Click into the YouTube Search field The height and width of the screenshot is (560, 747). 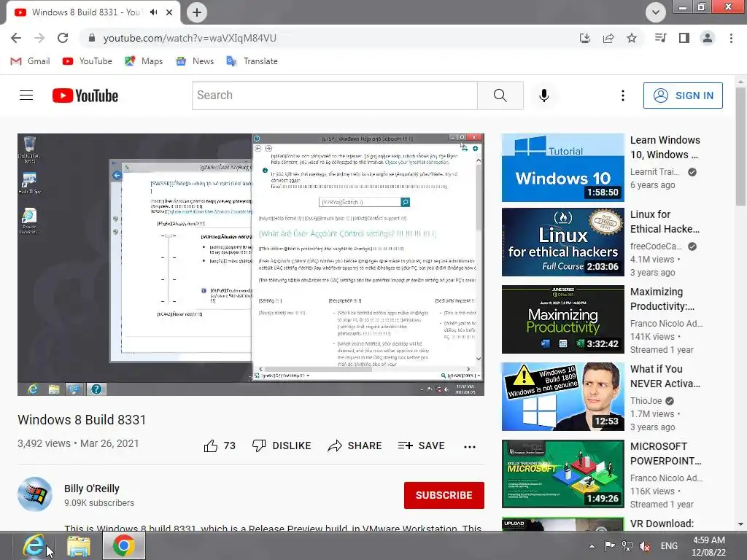[x=334, y=96]
